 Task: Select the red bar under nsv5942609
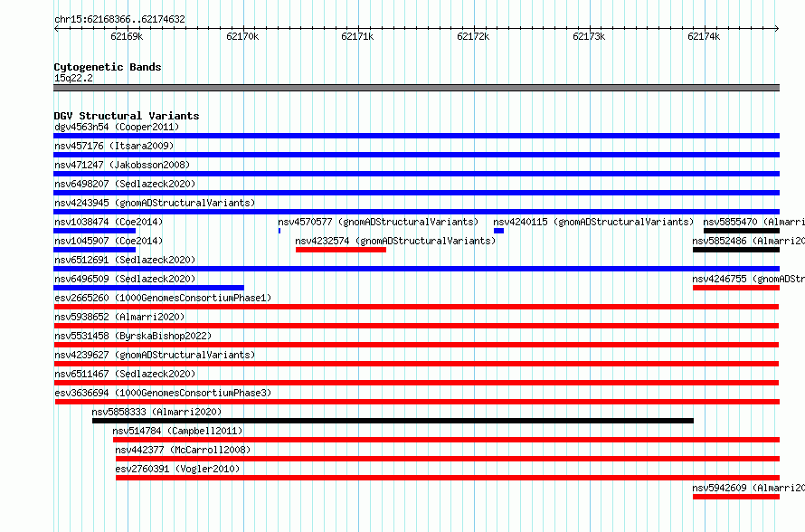736,497
